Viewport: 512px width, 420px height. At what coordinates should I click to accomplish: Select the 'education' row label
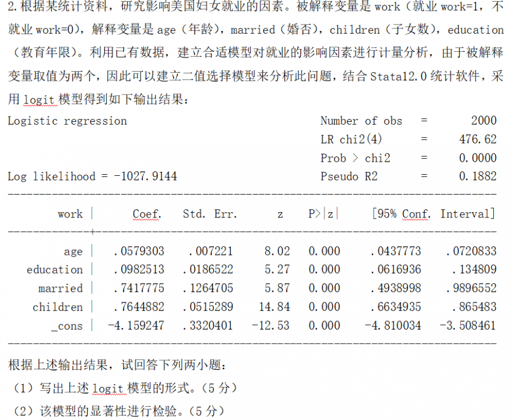[55, 270]
